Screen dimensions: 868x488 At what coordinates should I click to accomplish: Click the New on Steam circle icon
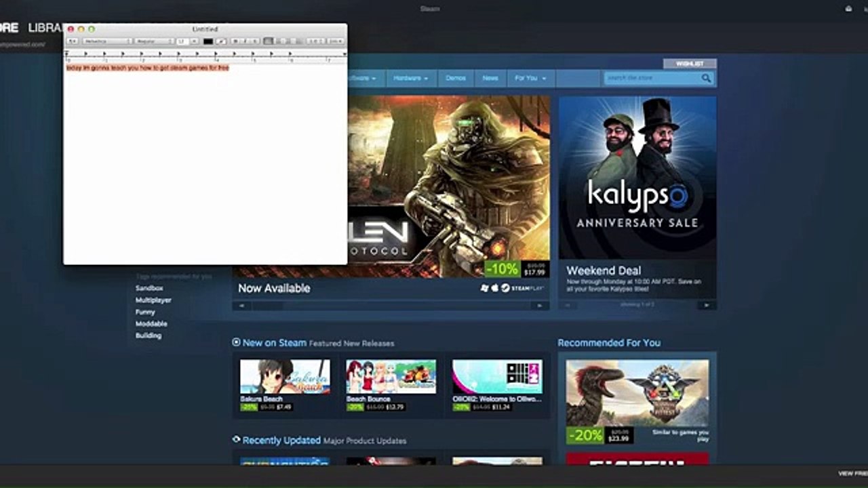coord(236,342)
